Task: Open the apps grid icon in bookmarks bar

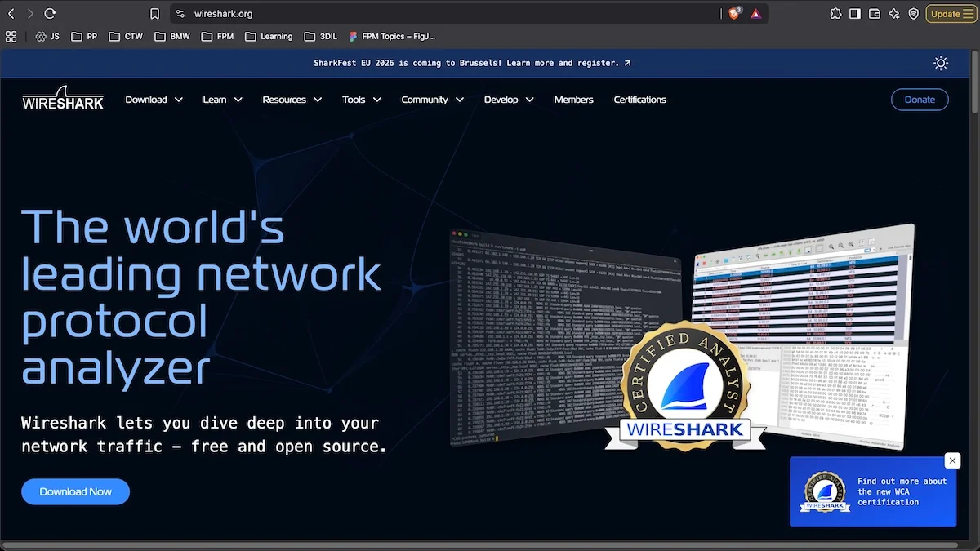Action: (x=11, y=36)
